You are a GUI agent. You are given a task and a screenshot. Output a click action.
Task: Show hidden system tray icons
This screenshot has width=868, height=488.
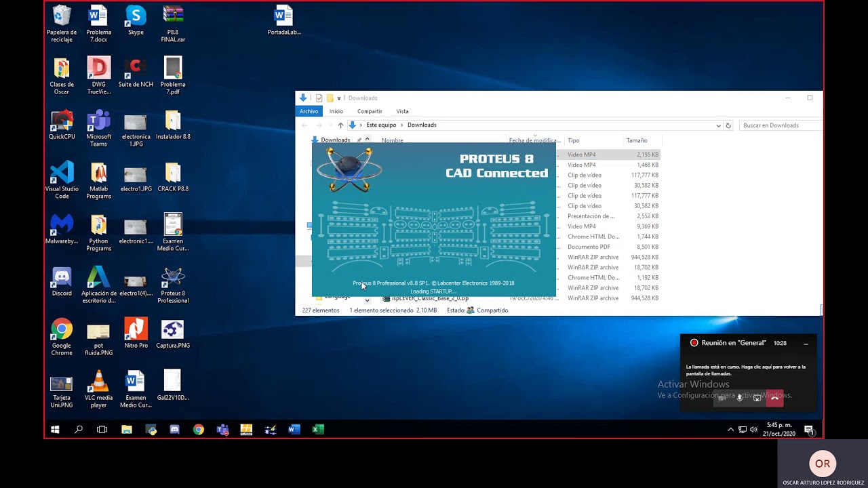point(730,430)
